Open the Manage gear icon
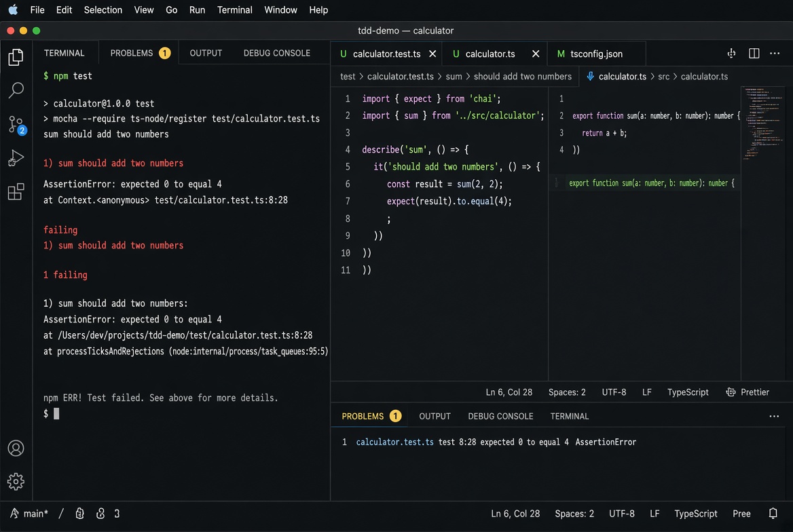793x532 pixels. pyautogui.click(x=16, y=481)
